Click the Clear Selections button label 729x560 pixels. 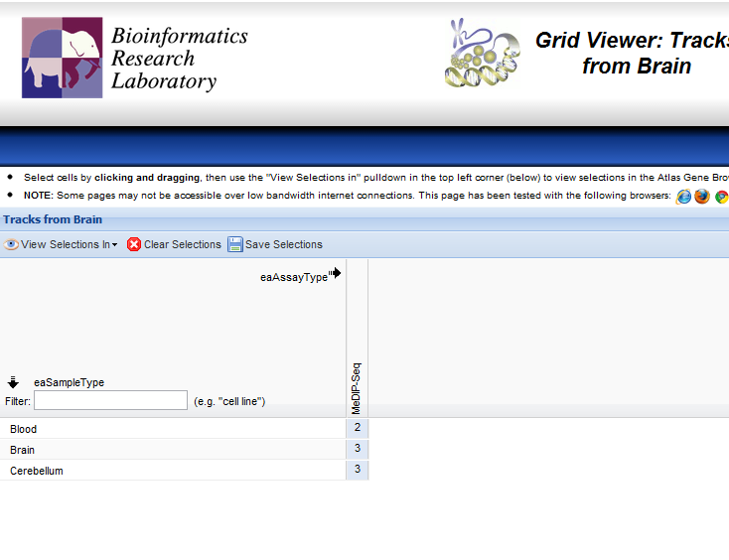click(x=182, y=244)
